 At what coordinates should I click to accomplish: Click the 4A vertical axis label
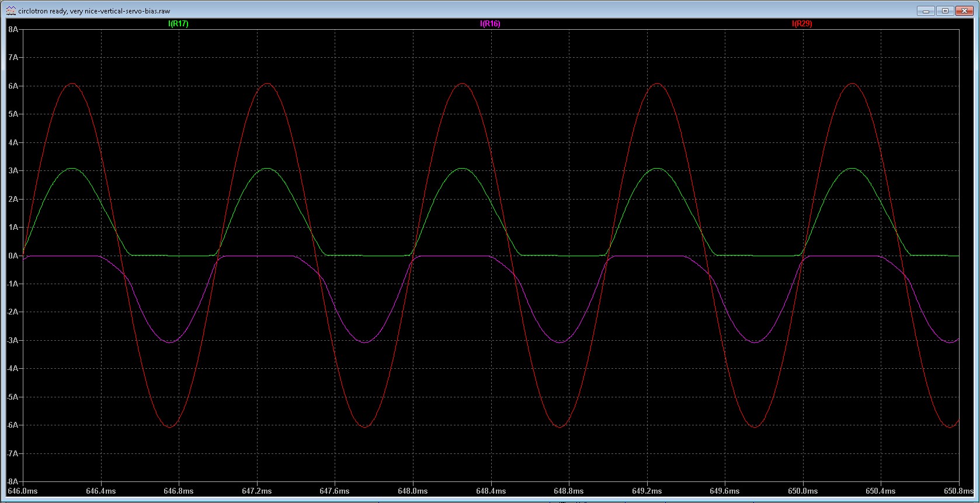[13, 142]
